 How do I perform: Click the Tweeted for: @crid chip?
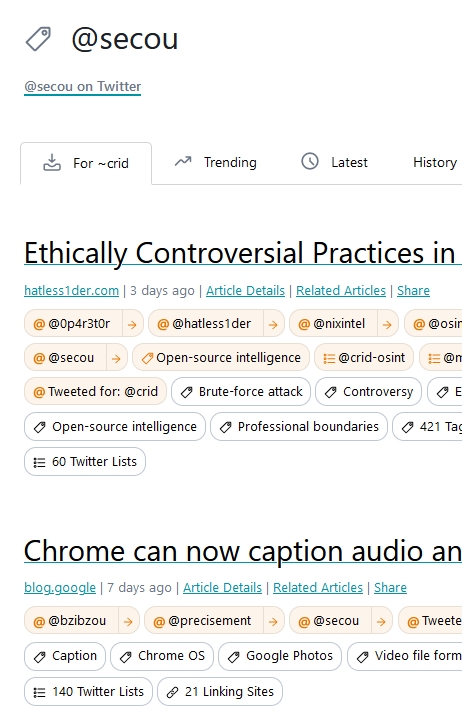tap(95, 392)
